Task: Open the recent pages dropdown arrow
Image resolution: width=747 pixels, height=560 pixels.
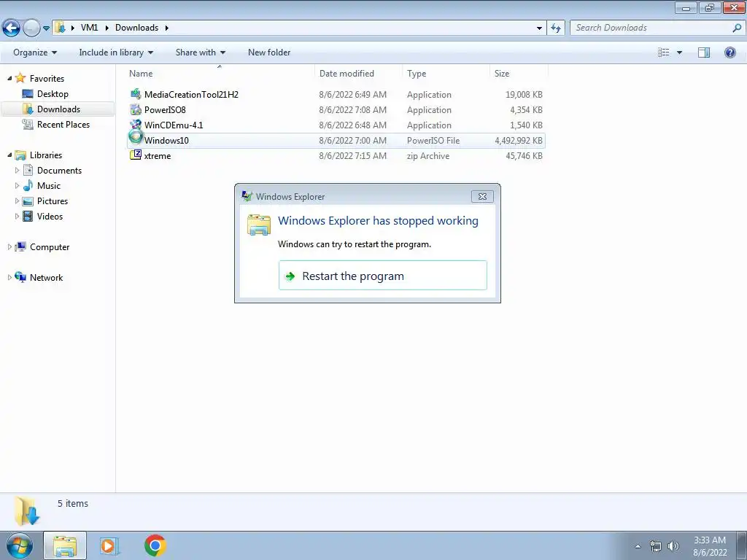Action: tap(46, 28)
